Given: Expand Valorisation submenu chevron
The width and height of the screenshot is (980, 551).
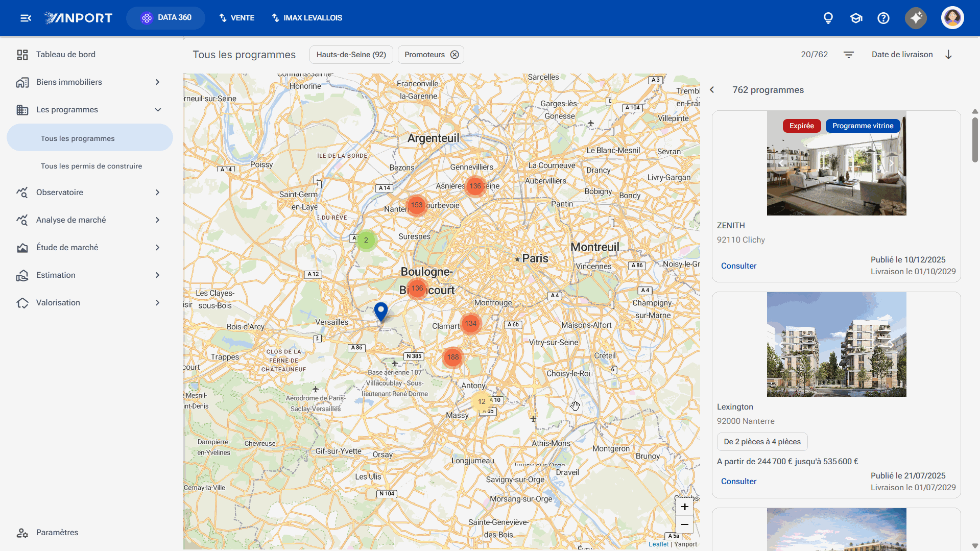Looking at the screenshot, I should tap(157, 303).
